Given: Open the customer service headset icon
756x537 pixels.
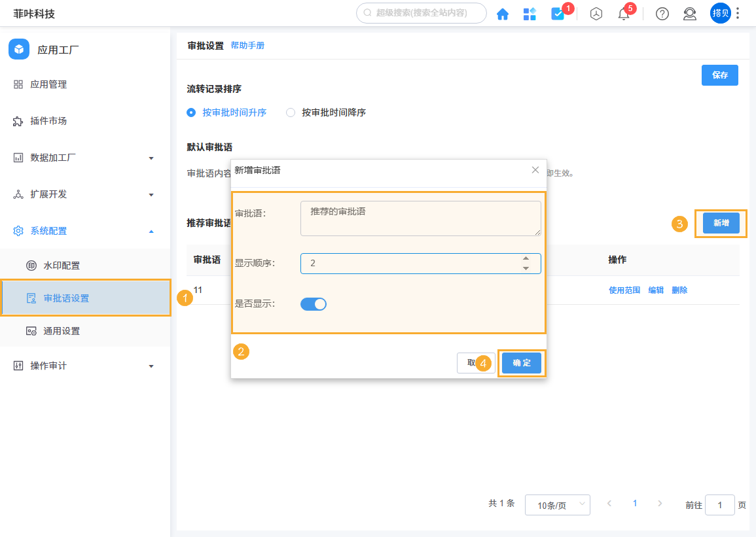Looking at the screenshot, I should pyautogui.click(x=689, y=13).
